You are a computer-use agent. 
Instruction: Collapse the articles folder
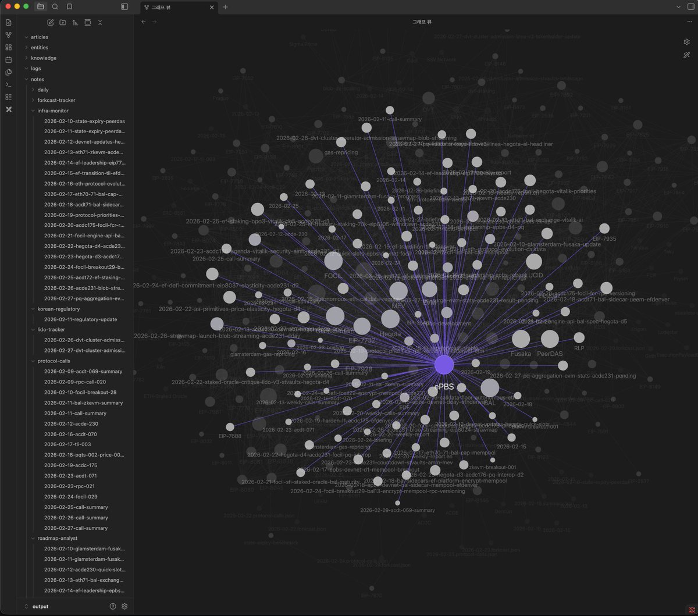pyautogui.click(x=40, y=37)
